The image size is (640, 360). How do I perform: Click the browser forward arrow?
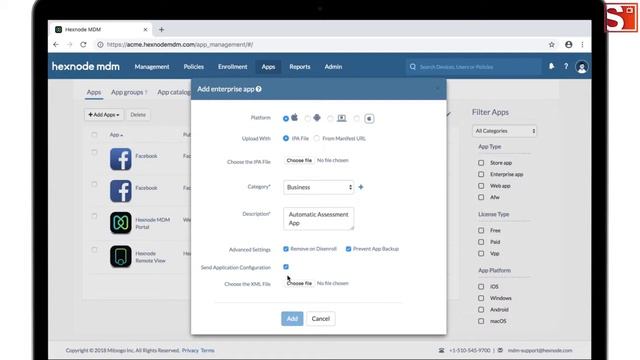69,44
